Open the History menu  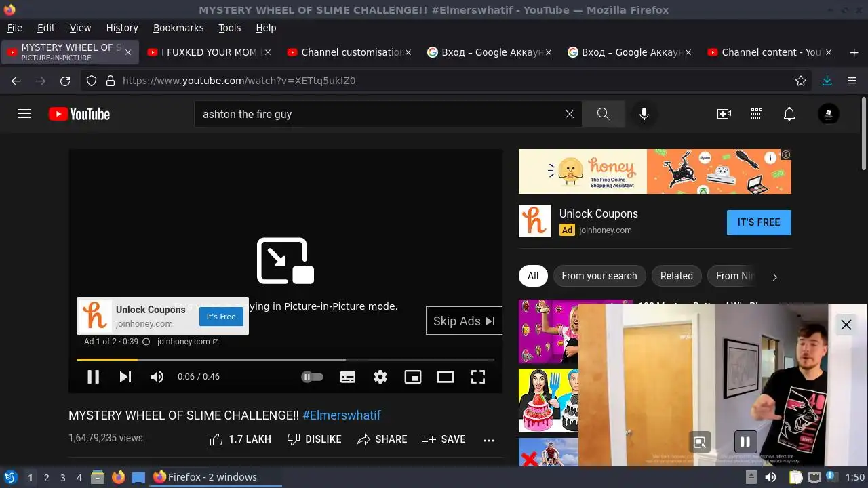point(122,28)
